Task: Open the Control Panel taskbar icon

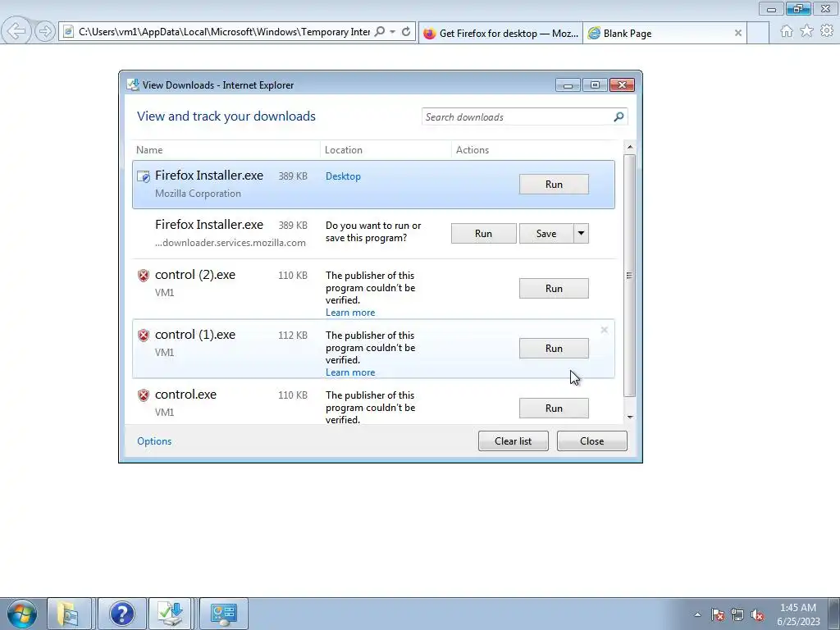Action: pos(223,614)
